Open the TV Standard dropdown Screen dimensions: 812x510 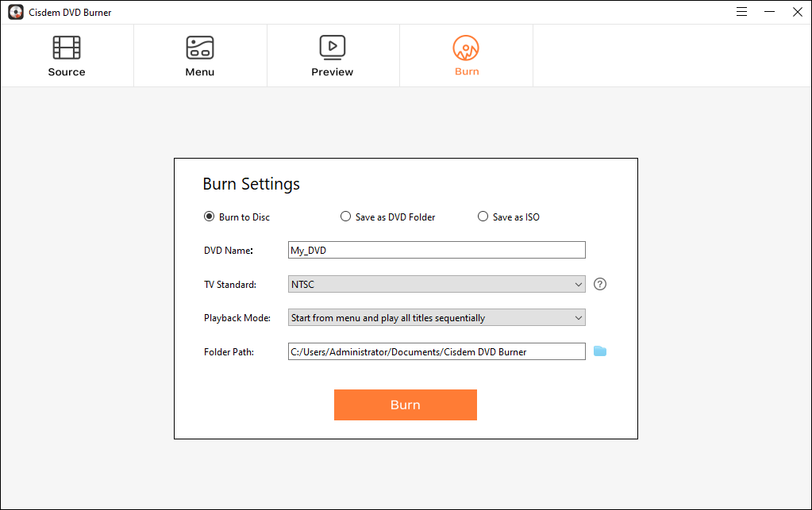tap(437, 283)
